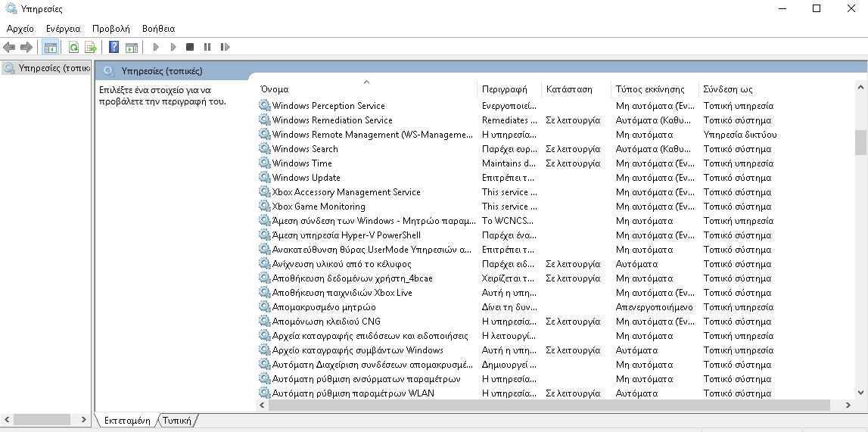This screenshot has height=432, width=868.
Task: Open the Ενέργεια menu
Action: pyautogui.click(x=63, y=29)
